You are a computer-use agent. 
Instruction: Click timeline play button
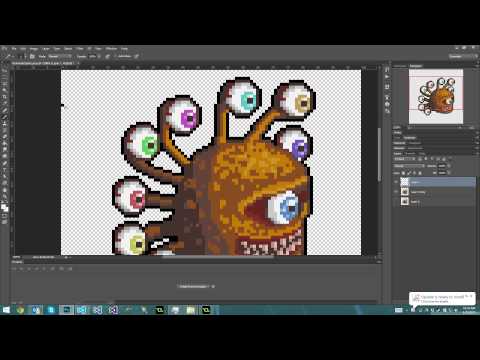coord(29,268)
